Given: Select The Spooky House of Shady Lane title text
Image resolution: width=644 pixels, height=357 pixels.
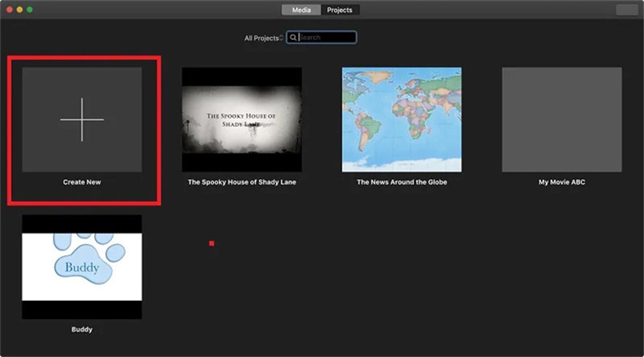Looking at the screenshot, I should click(242, 182).
